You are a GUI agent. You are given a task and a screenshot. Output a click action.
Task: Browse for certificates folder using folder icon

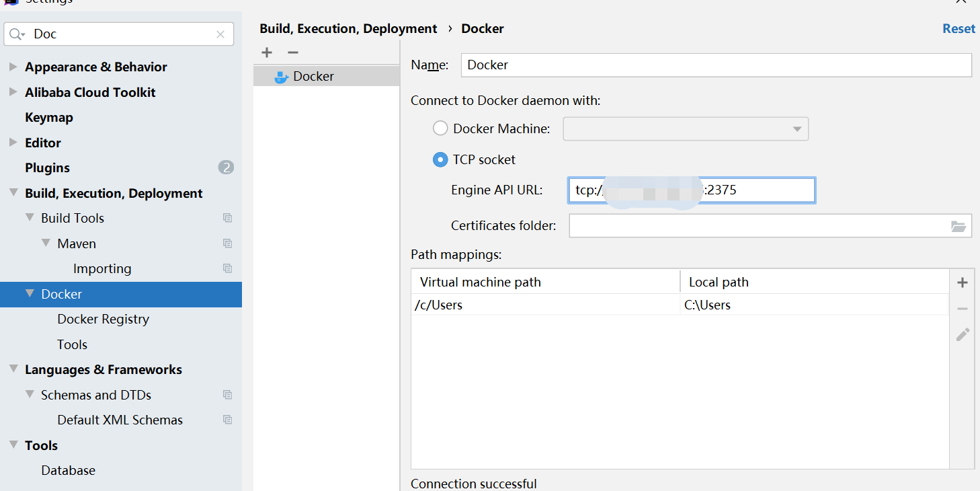point(958,226)
